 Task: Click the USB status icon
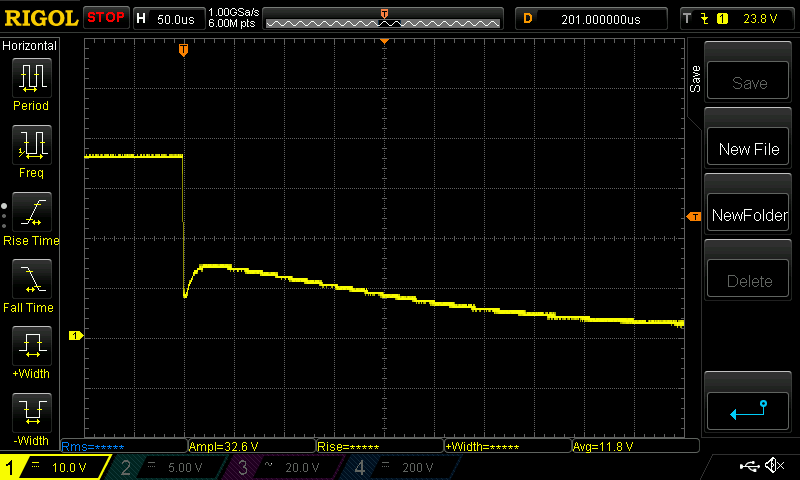[749, 466]
